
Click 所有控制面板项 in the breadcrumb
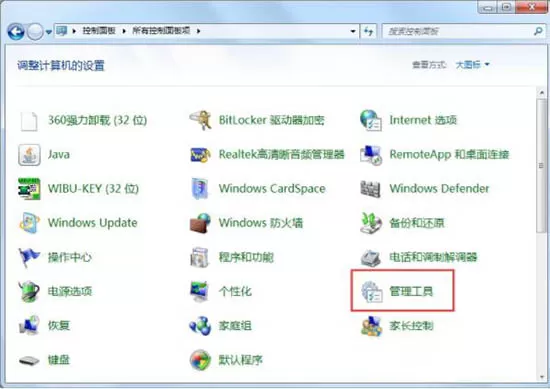tap(161, 31)
